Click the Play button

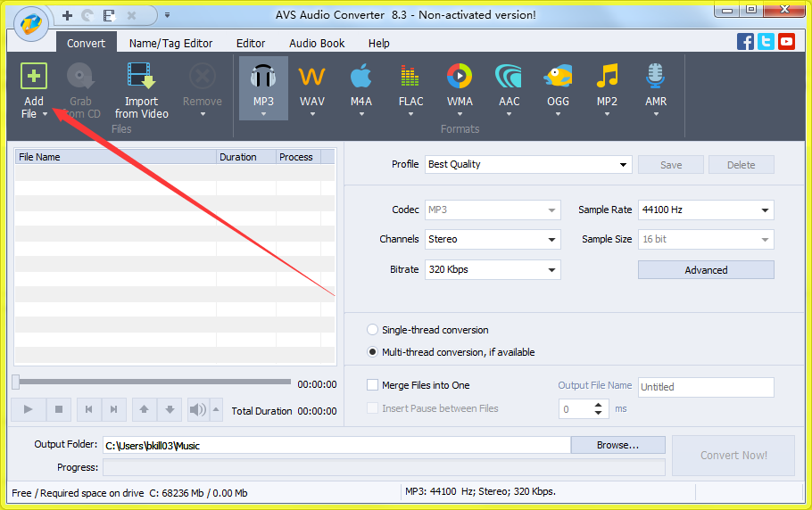click(29, 409)
